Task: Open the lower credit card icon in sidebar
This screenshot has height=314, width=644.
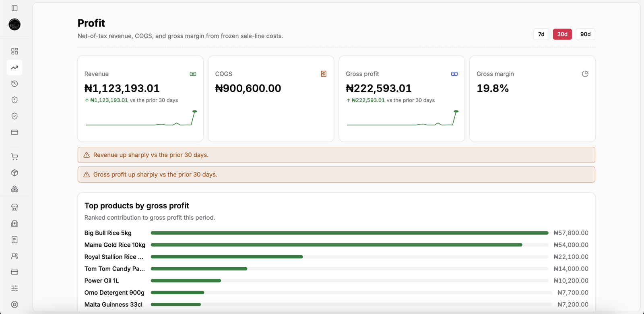Action: point(14,272)
